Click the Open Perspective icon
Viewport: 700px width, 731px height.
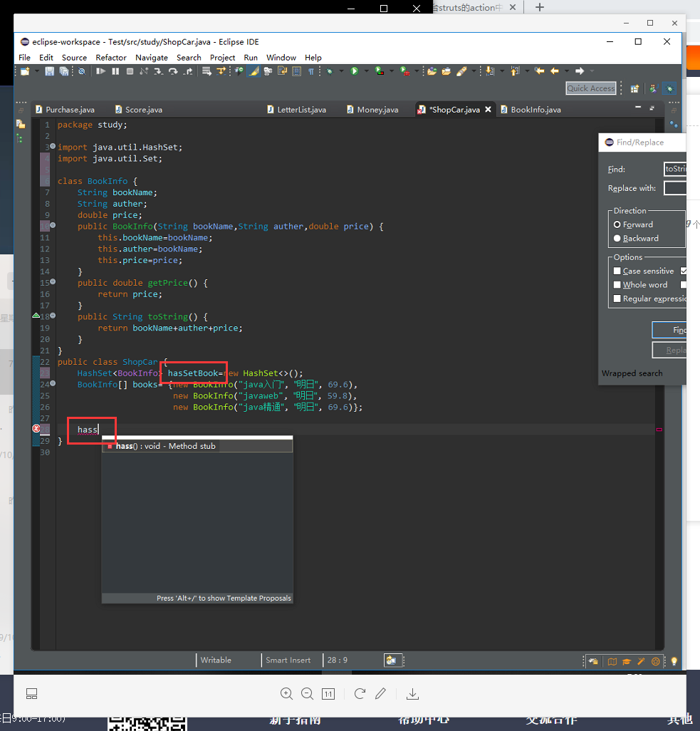[634, 88]
